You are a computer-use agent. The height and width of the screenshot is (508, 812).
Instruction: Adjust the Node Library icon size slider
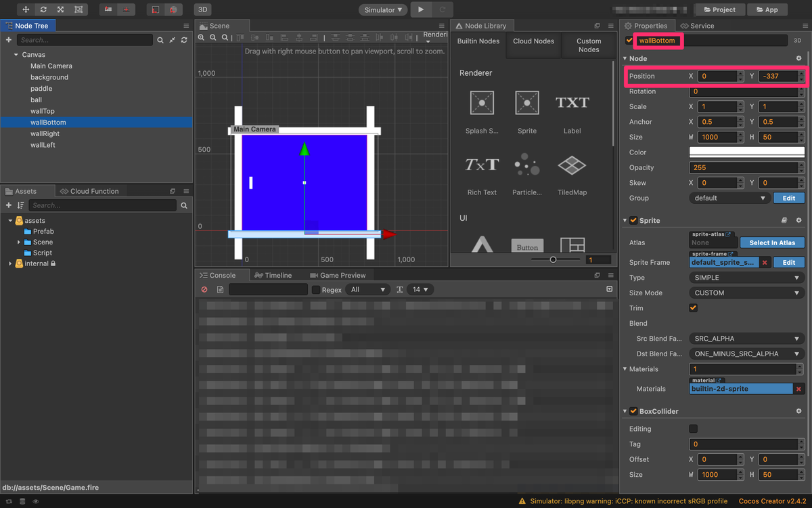[553, 259]
